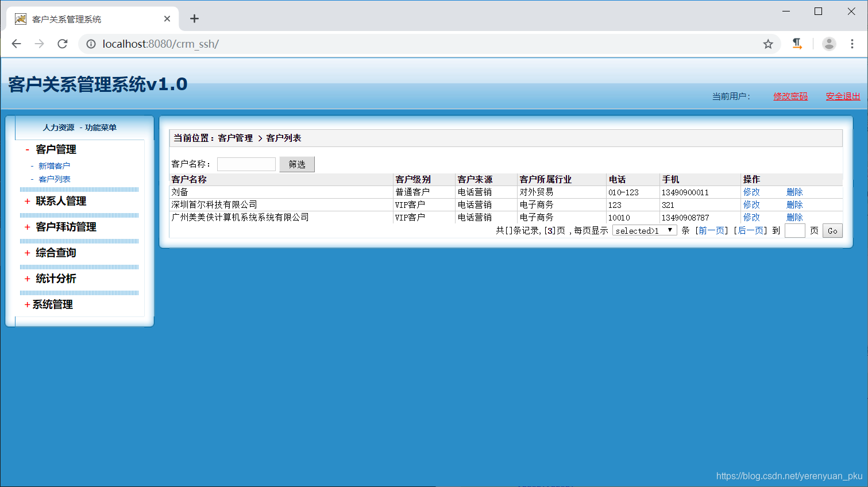Click the site info icon in address bar
This screenshot has height=487, width=868.
(91, 44)
